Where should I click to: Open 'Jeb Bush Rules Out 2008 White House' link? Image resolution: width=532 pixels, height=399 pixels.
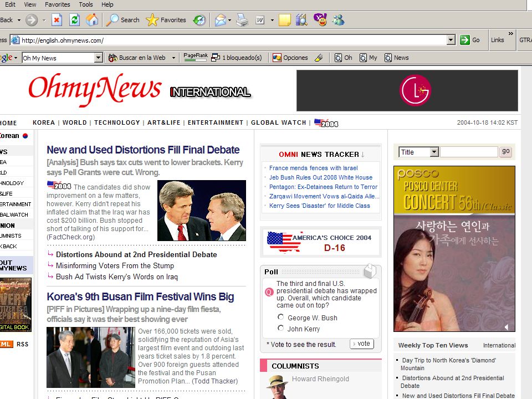coord(321,177)
